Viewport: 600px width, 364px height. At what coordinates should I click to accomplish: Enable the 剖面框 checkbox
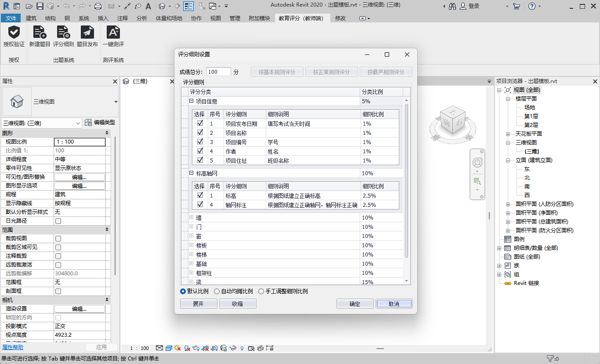pos(58,291)
